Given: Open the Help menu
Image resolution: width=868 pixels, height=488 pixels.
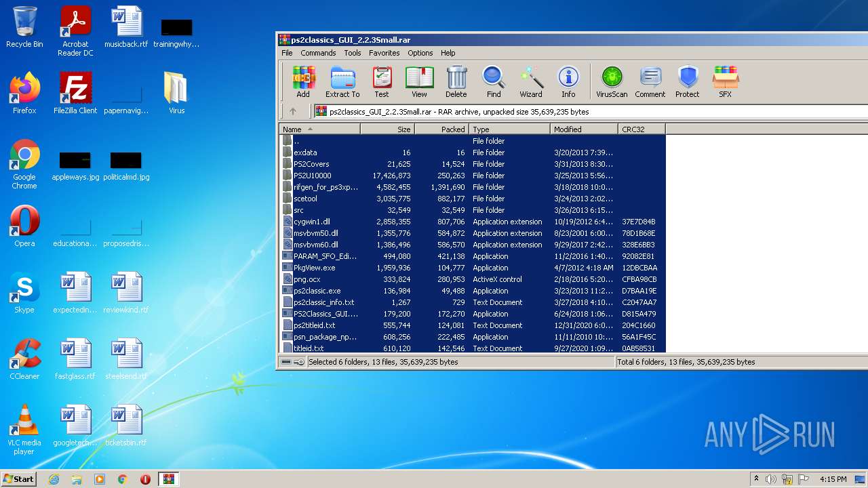Looking at the screenshot, I should pos(448,53).
